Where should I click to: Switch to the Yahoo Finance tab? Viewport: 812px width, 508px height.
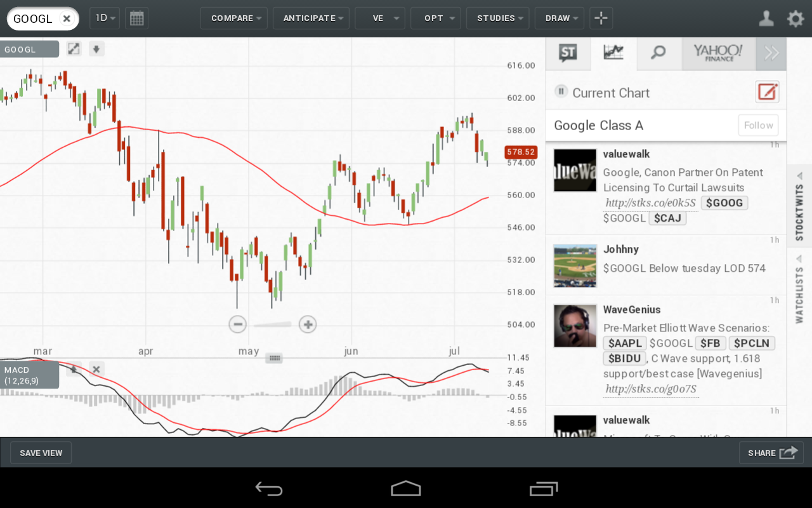pos(719,53)
